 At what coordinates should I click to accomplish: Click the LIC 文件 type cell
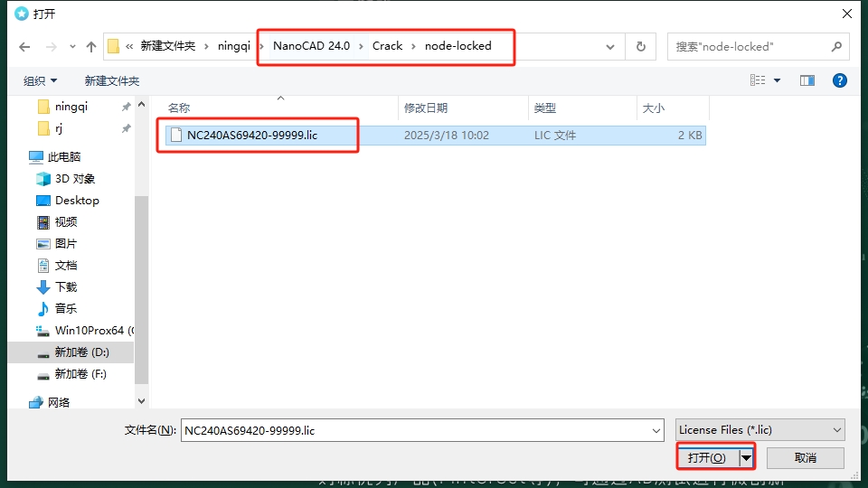click(554, 135)
